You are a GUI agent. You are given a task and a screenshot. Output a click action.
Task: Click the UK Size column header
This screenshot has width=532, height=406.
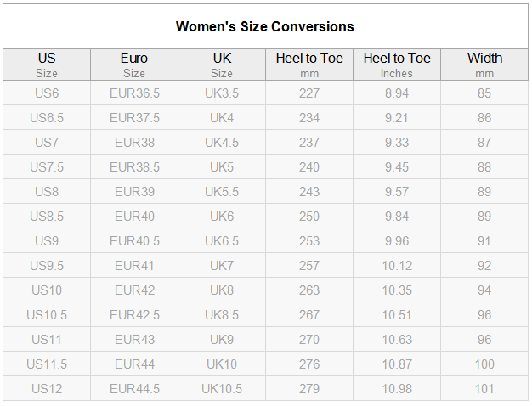tap(222, 65)
